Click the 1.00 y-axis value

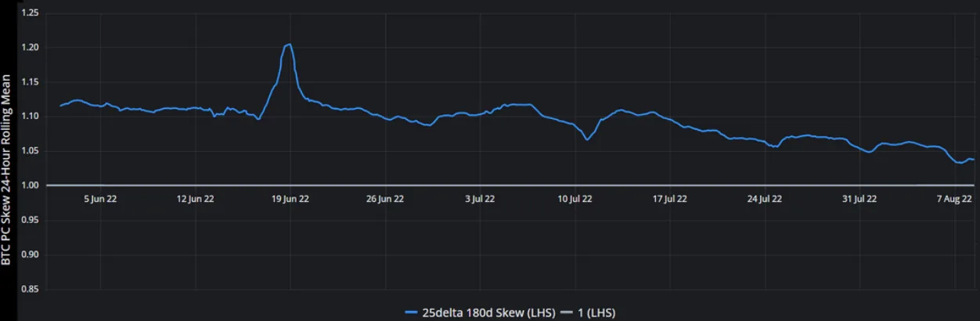31,186
